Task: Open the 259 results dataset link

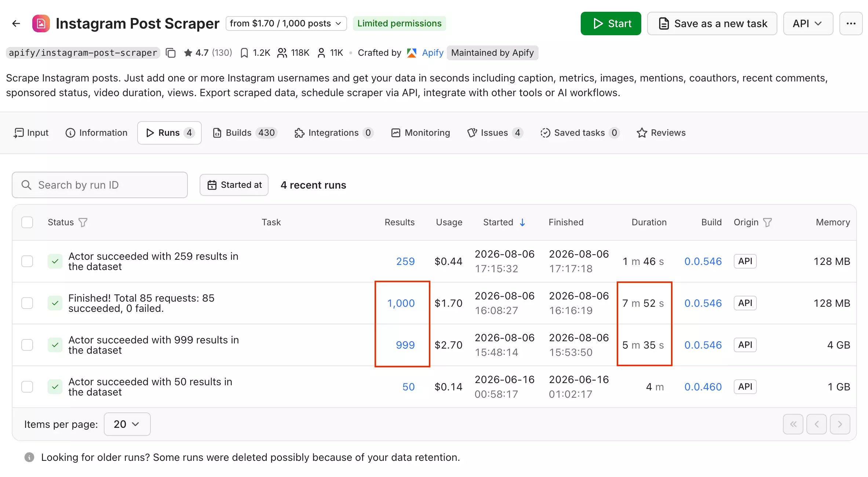Action: pyautogui.click(x=405, y=261)
